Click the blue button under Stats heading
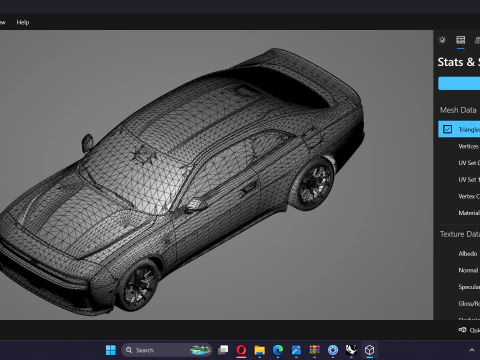The image size is (480, 360). (459, 83)
